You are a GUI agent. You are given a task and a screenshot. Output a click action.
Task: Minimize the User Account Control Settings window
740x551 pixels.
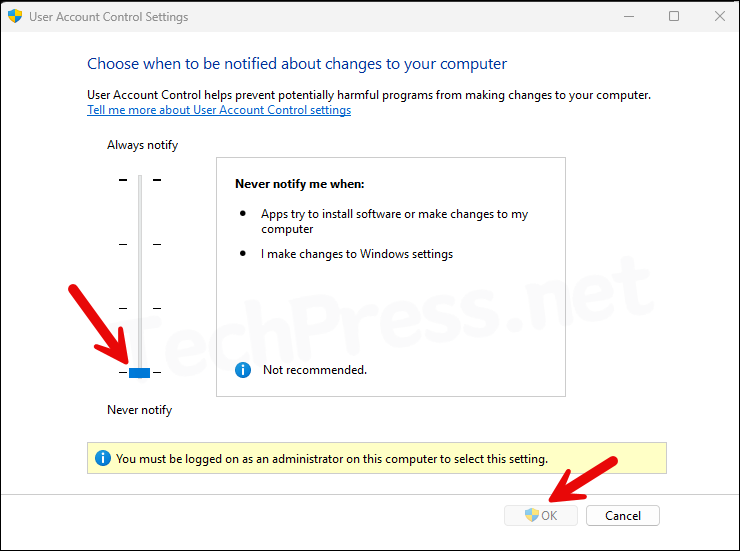pyautogui.click(x=629, y=17)
